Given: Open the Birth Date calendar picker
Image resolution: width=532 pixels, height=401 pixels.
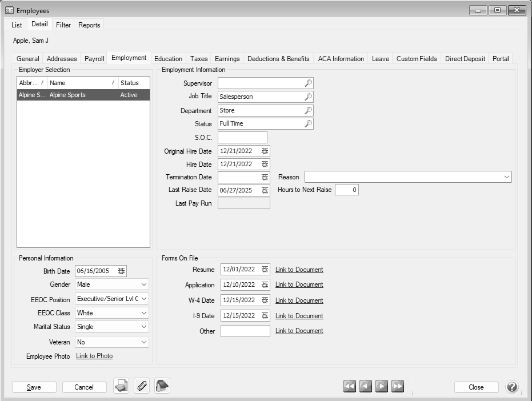Looking at the screenshot, I should [121, 271].
